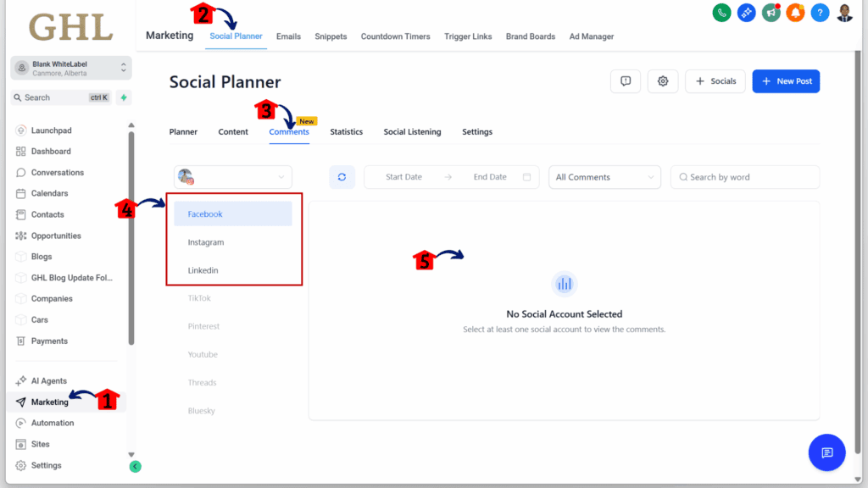Refresh comments with the blue refresh icon
This screenshot has height=488, width=868.
[x=342, y=177]
